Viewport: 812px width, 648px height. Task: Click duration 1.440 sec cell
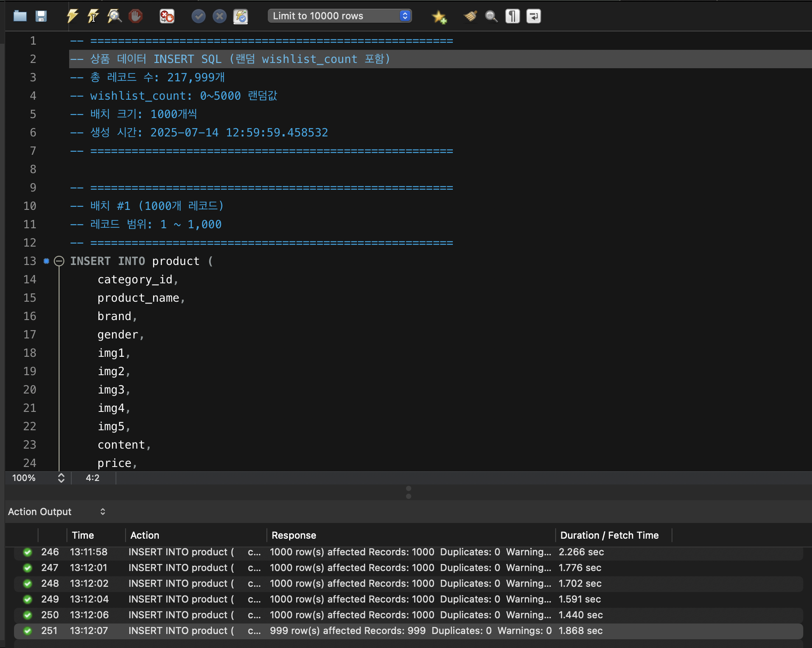581,615
